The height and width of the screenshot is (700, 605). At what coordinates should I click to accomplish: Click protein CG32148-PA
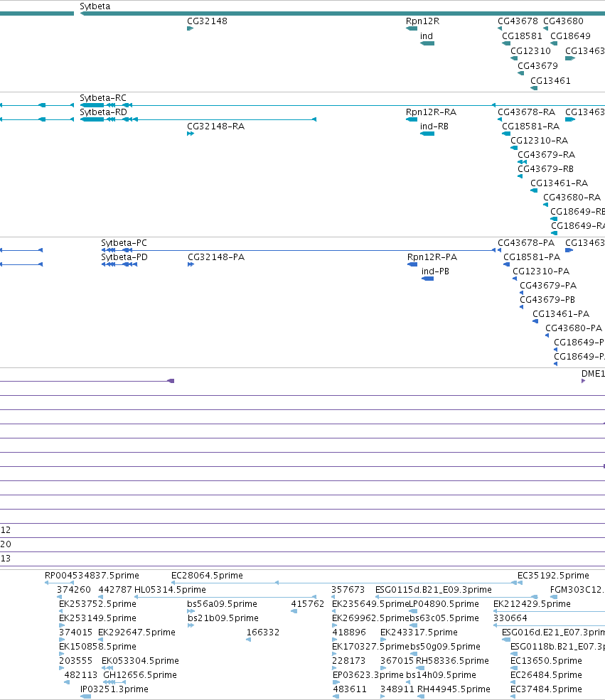click(x=216, y=257)
